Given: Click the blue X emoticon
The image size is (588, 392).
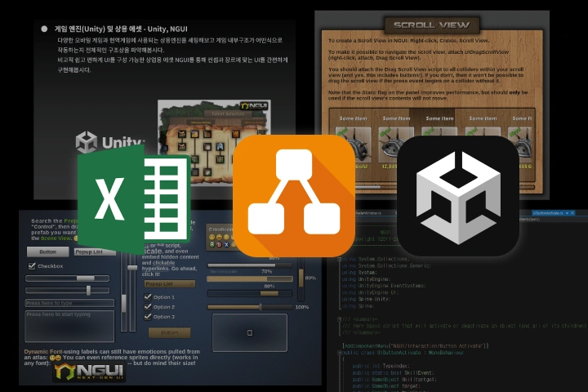Looking at the screenshot, I should 226,244.
